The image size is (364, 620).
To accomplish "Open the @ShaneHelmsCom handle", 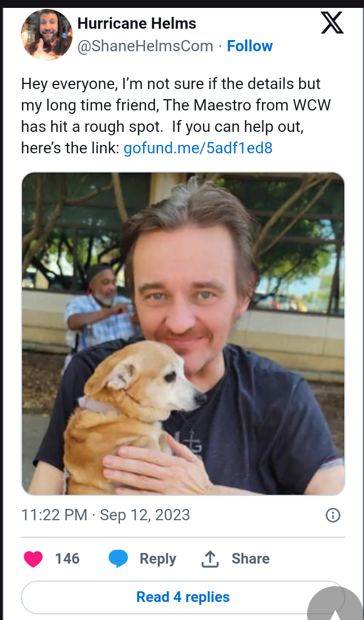I will pyautogui.click(x=145, y=46).
